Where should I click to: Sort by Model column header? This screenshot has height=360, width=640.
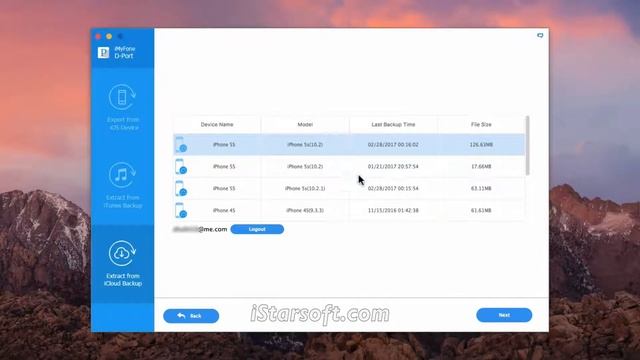[305, 124]
